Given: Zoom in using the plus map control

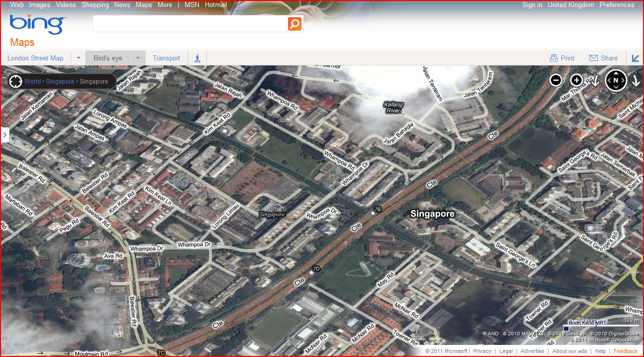Looking at the screenshot, I should click(576, 80).
